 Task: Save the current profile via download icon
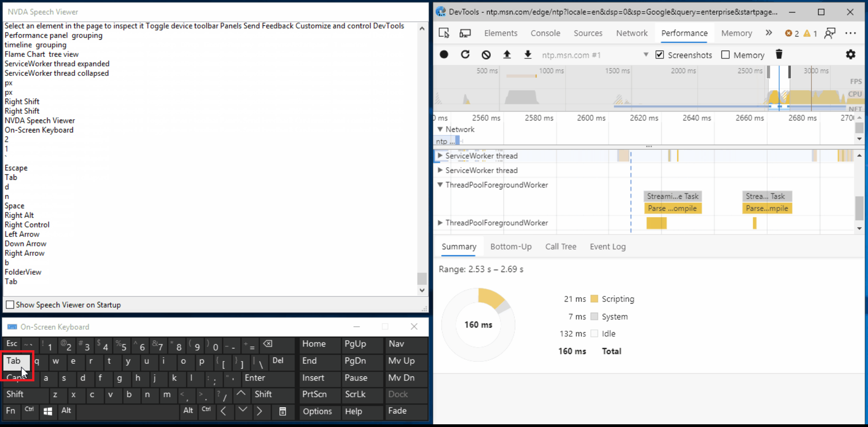(x=527, y=54)
